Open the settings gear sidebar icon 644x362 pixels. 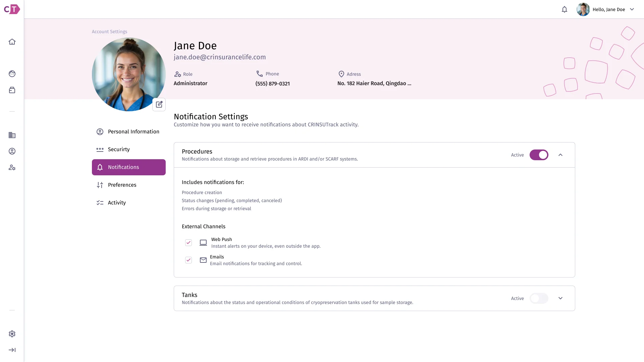coord(12,334)
